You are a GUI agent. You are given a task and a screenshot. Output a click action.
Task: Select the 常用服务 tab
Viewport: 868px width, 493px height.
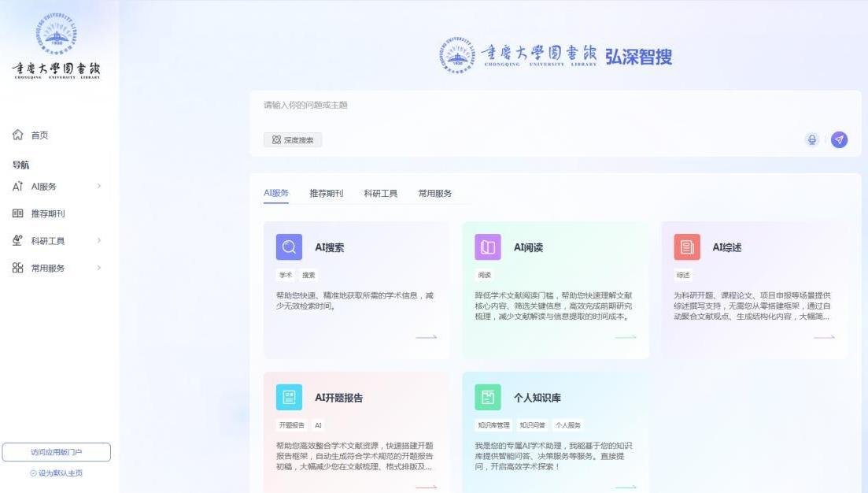pos(434,194)
